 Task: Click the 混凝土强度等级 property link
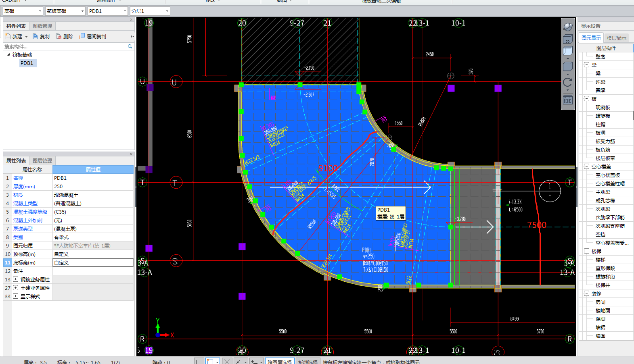click(x=30, y=212)
